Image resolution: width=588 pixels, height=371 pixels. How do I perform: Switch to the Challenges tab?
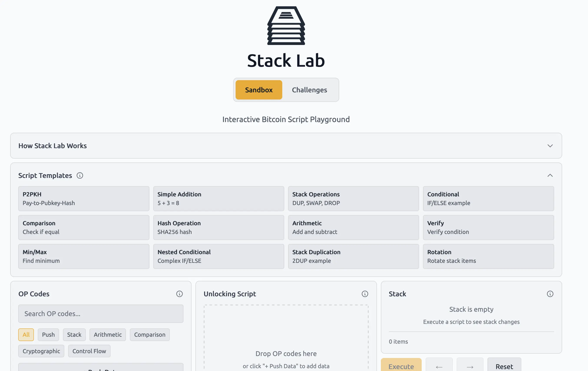click(x=309, y=90)
